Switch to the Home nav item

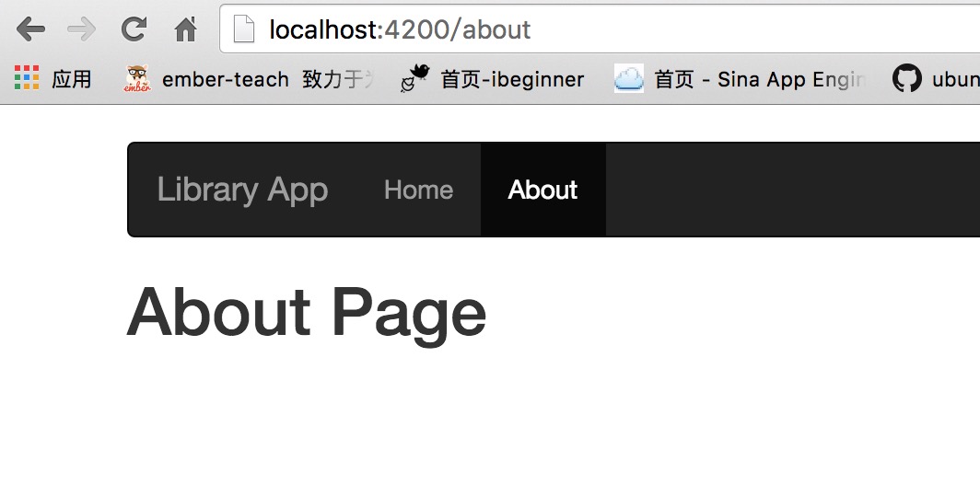tap(419, 190)
